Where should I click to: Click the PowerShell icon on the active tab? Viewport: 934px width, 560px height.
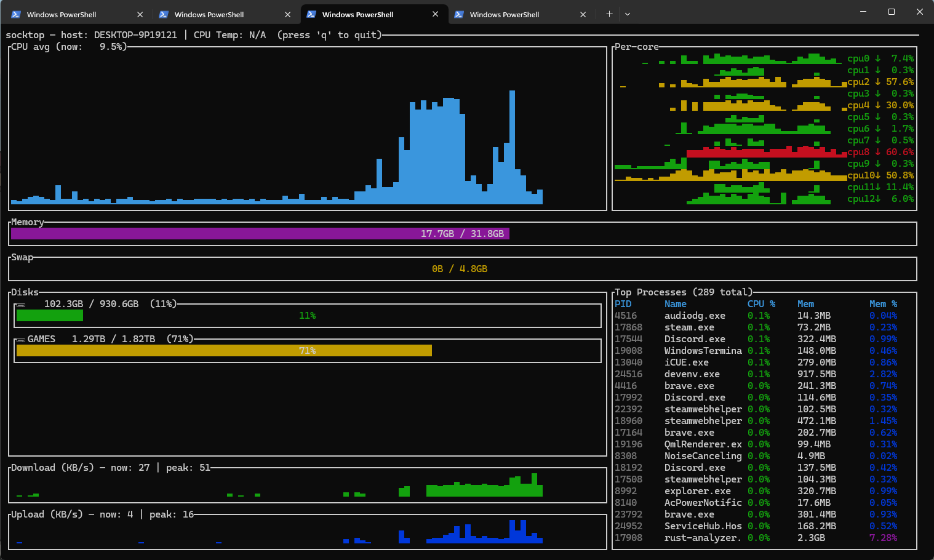pos(311,14)
